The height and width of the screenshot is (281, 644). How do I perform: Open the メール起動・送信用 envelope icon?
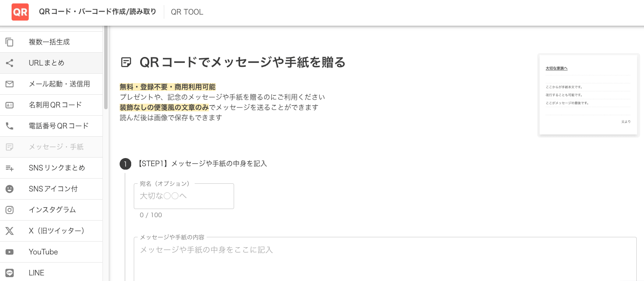point(9,84)
